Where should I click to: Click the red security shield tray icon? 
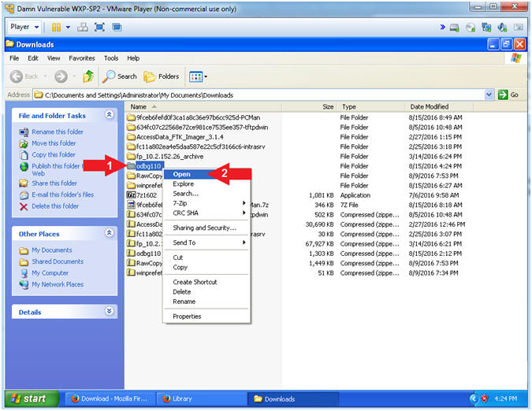(485, 399)
